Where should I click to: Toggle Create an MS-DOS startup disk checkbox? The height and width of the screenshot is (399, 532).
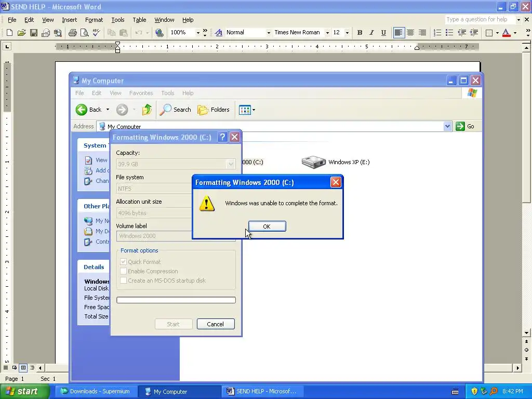pyautogui.click(x=124, y=281)
